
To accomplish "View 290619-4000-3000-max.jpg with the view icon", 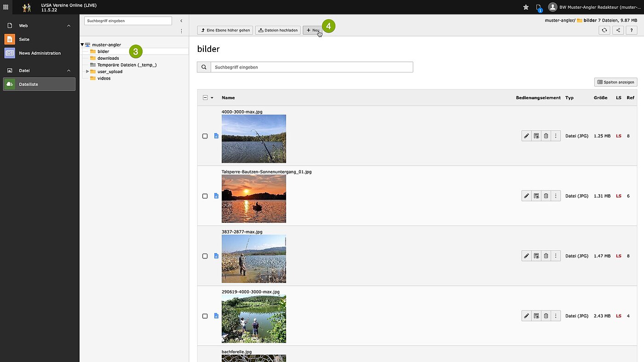I will (x=536, y=316).
